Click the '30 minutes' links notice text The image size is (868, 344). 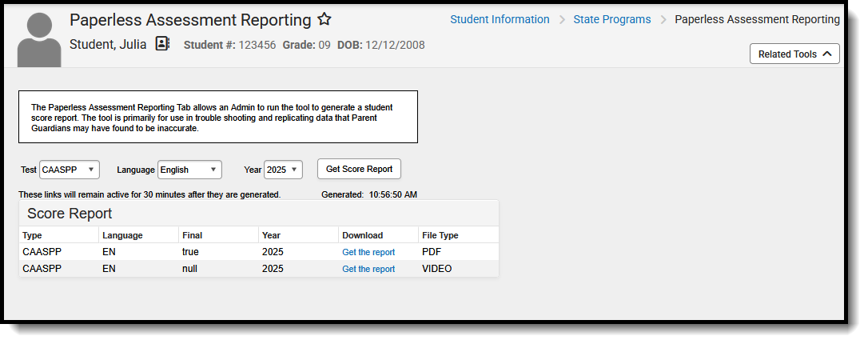point(149,194)
